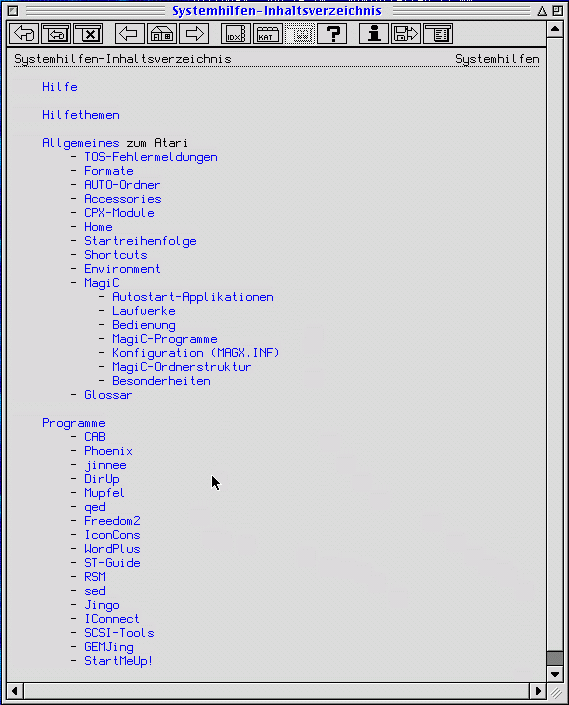The image size is (569, 705).
Task: Open the Shortcuts topic
Action: [x=116, y=255]
